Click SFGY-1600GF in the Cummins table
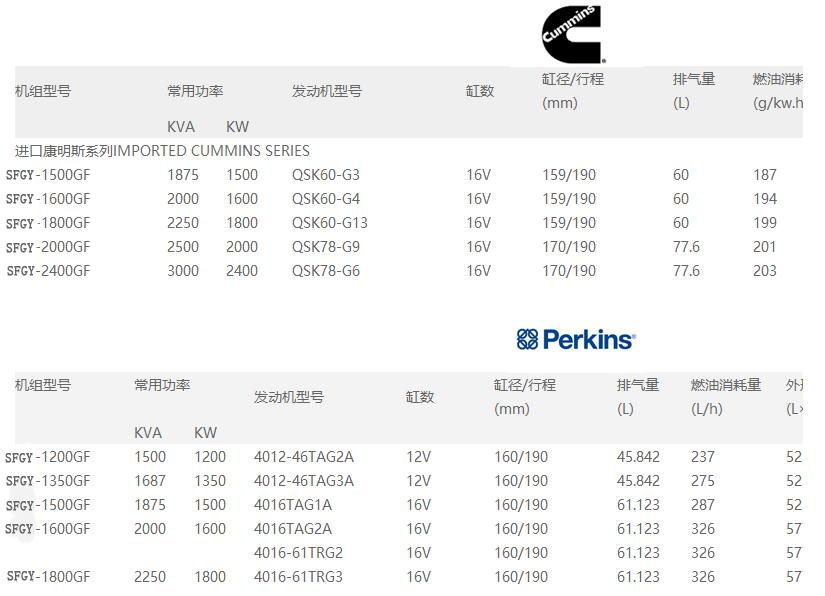 coord(48,199)
